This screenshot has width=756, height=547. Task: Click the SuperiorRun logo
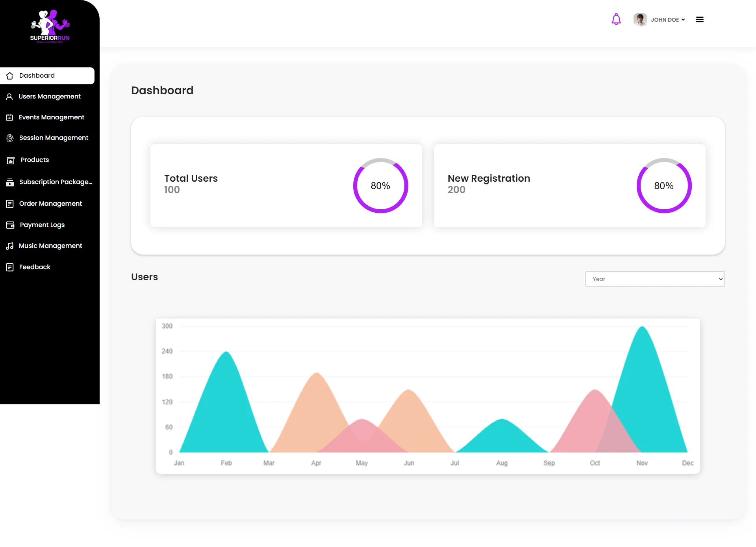(x=50, y=26)
